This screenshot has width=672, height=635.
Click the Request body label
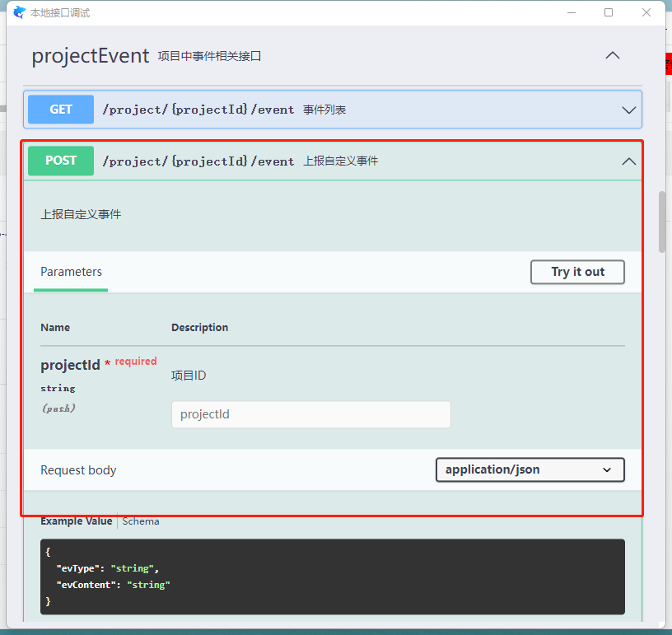78,470
